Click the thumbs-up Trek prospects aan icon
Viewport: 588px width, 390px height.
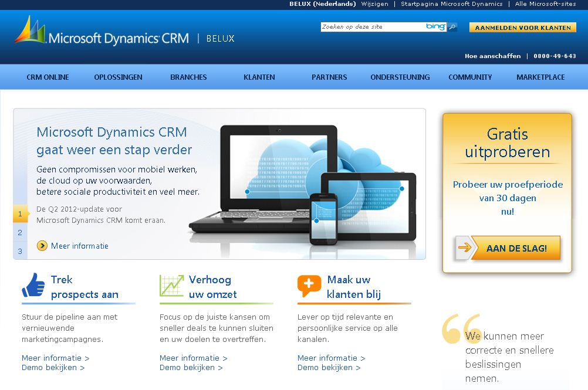(x=33, y=286)
